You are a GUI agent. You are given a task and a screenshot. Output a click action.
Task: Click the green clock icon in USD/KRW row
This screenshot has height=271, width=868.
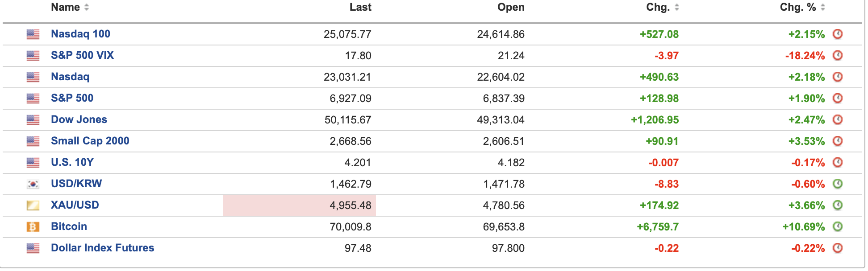[838, 184]
